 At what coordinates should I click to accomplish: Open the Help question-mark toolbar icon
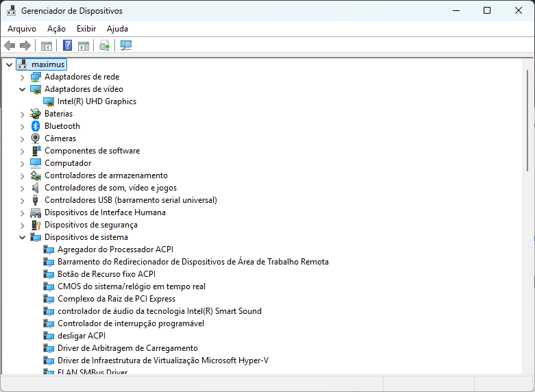tap(68, 45)
